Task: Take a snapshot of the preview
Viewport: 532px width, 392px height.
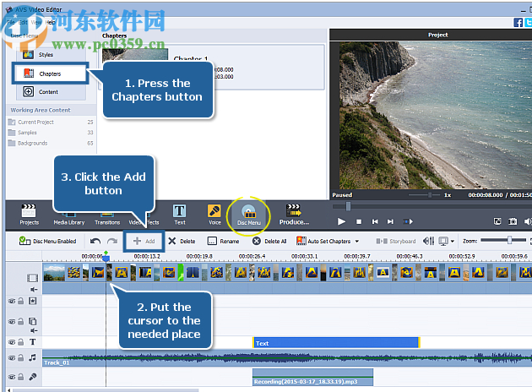Action: pyautogui.click(x=513, y=221)
